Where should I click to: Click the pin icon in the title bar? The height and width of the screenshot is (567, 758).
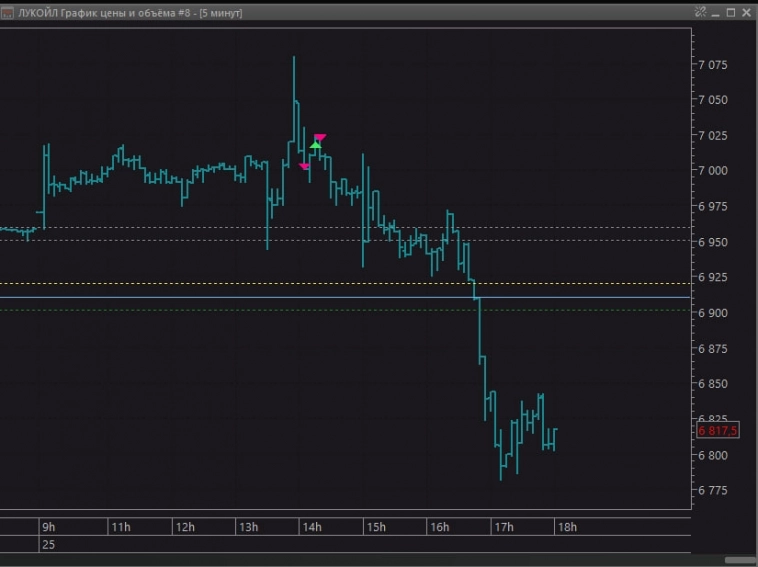point(698,12)
